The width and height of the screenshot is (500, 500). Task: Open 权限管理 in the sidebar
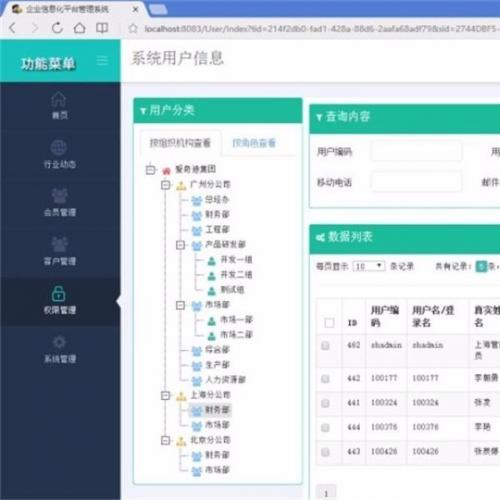[59, 300]
